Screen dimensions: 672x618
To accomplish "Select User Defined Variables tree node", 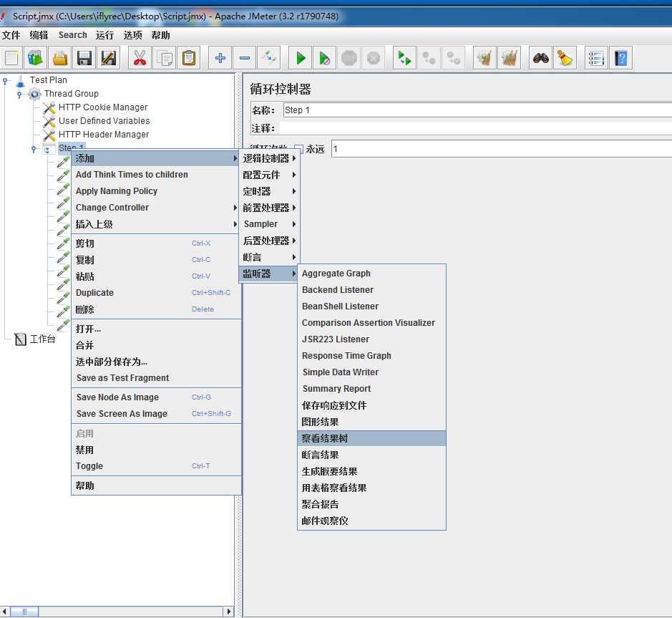I will (104, 121).
